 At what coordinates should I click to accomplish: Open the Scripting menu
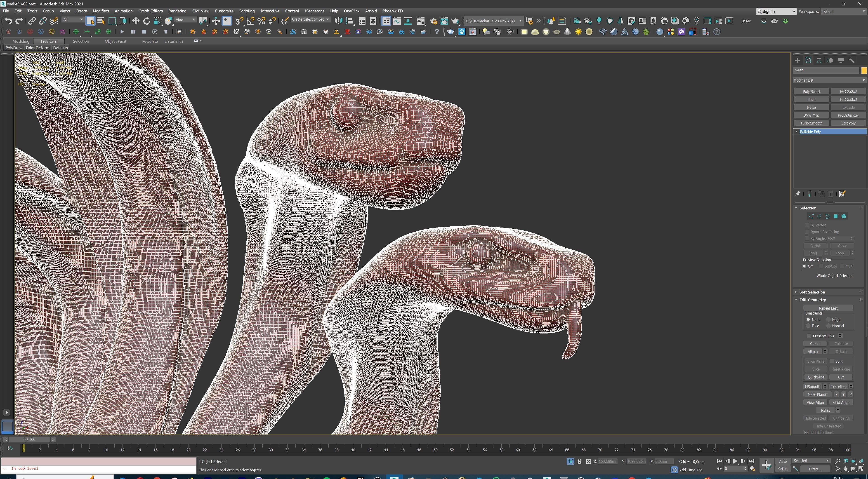click(x=247, y=11)
